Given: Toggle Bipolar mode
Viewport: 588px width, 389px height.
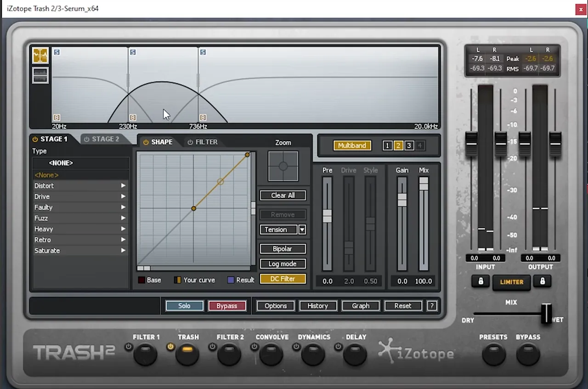Looking at the screenshot, I should coord(283,249).
